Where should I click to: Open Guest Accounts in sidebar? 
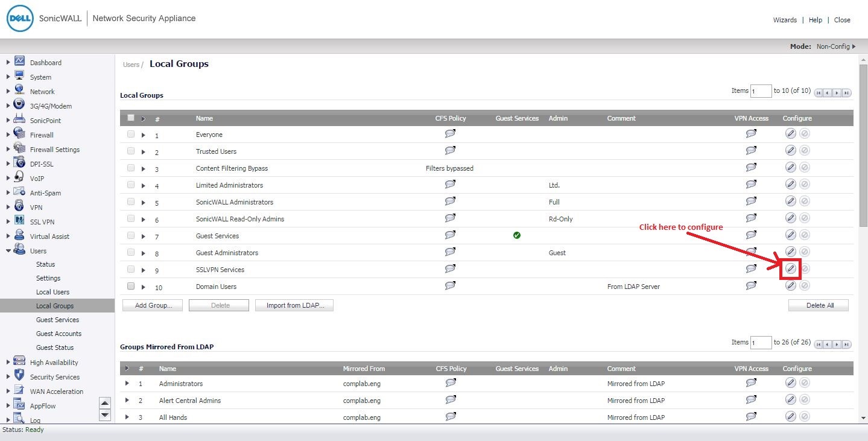coord(59,334)
